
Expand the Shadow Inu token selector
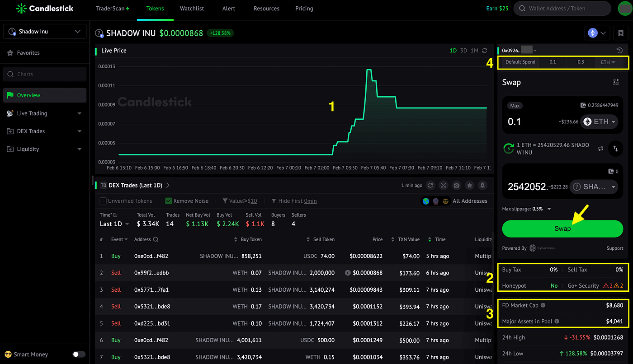45,32
